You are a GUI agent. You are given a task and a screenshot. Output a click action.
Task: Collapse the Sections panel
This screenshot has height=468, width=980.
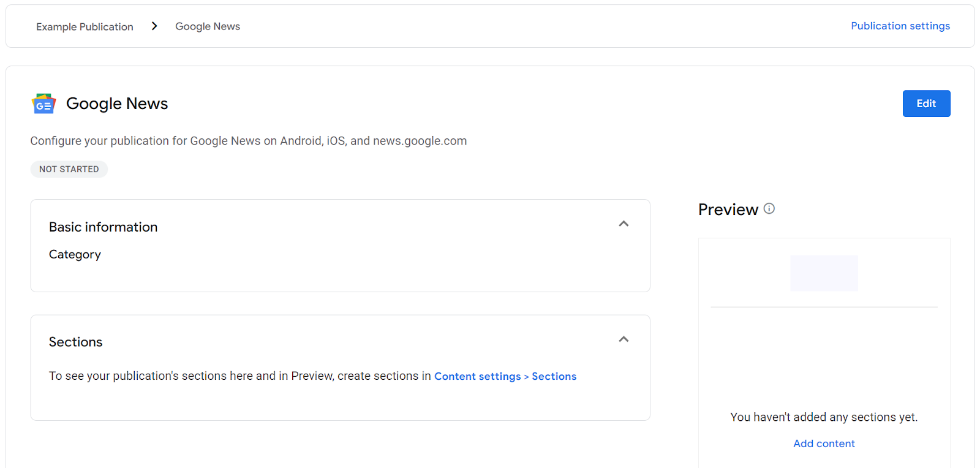pos(624,339)
